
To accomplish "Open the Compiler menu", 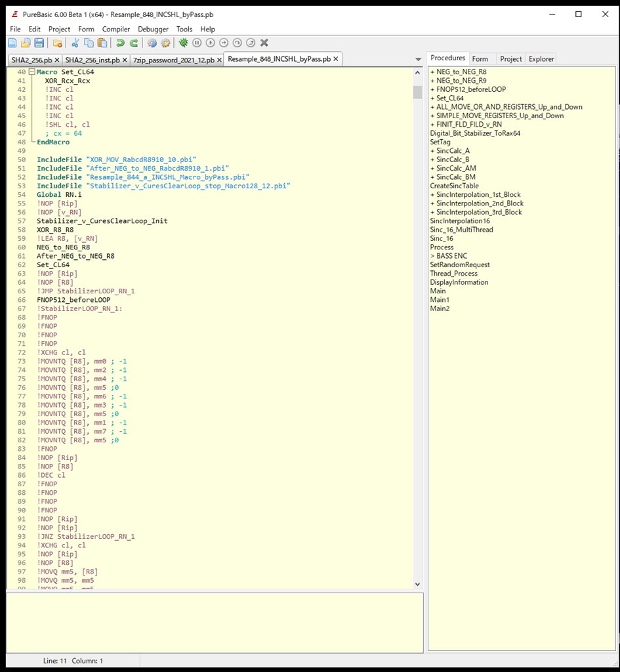I will point(115,29).
